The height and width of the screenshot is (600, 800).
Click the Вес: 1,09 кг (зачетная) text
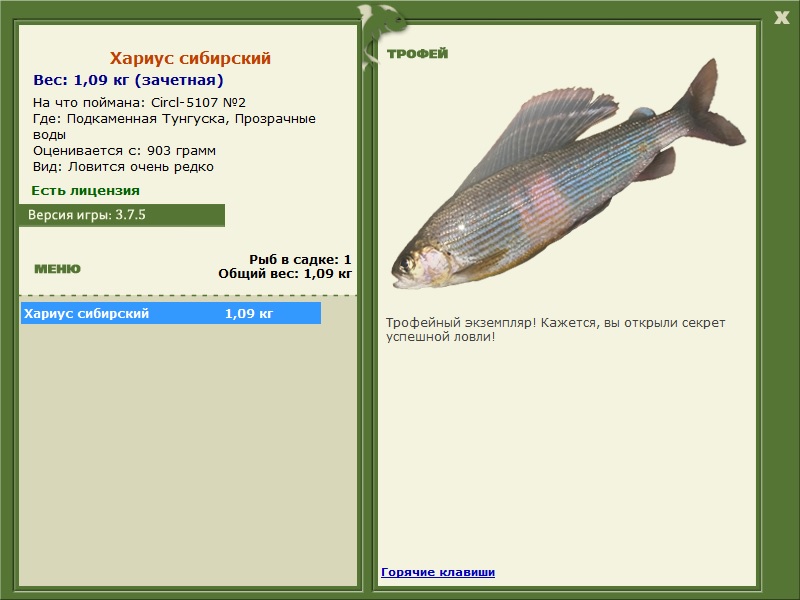(128, 80)
